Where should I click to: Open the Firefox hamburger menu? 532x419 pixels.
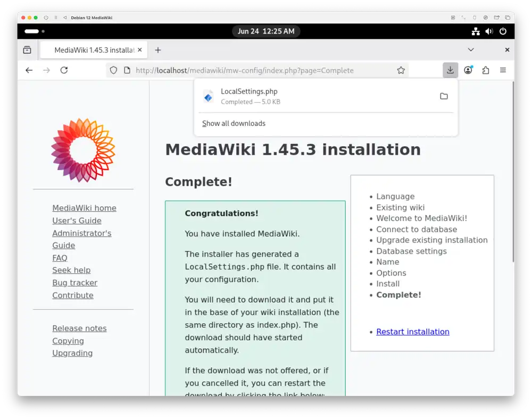point(503,70)
